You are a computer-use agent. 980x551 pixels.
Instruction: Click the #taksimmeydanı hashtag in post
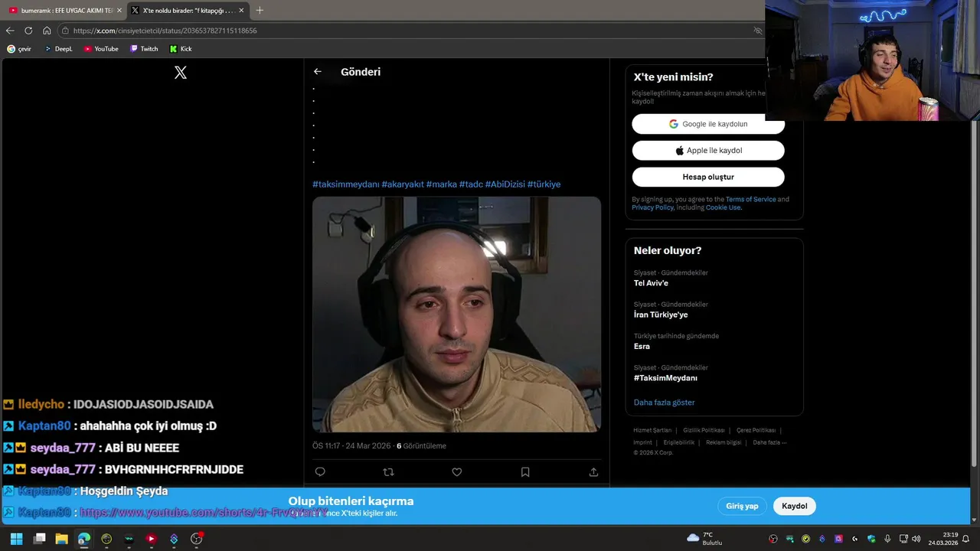(x=345, y=184)
